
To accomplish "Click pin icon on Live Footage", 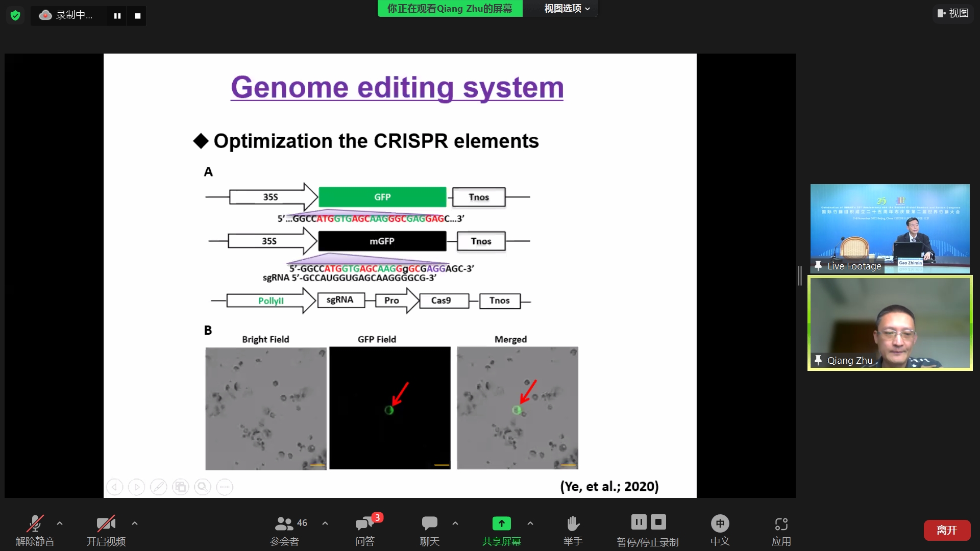I will coord(818,266).
